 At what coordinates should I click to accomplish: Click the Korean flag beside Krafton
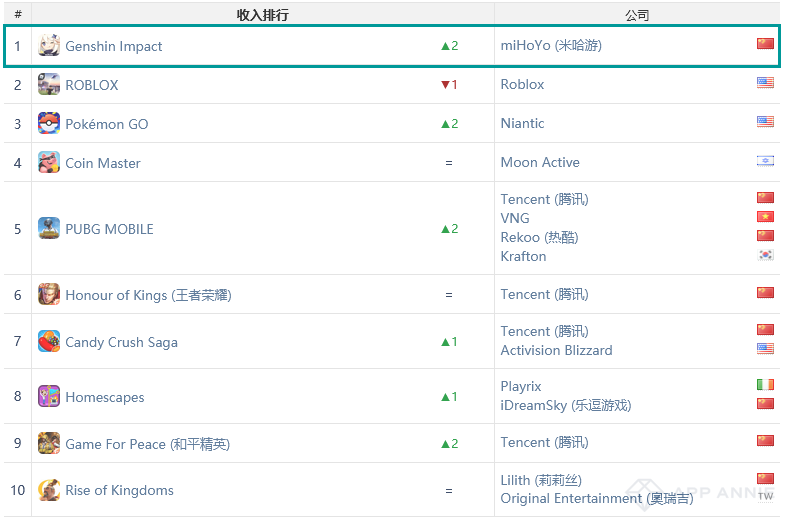coord(765,255)
